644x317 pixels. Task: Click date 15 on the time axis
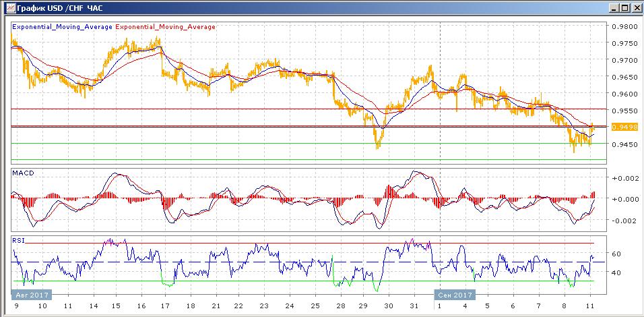point(115,307)
